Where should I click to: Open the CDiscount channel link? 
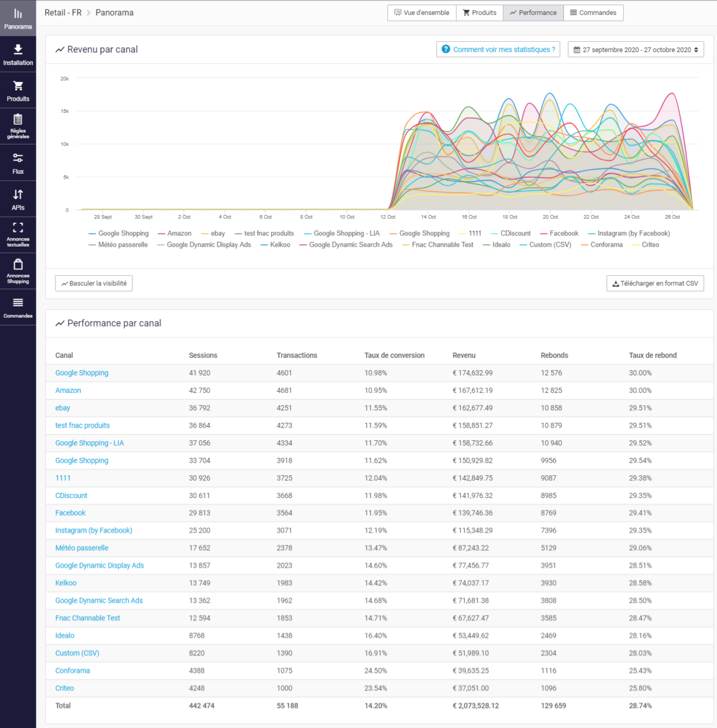[71, 496]
